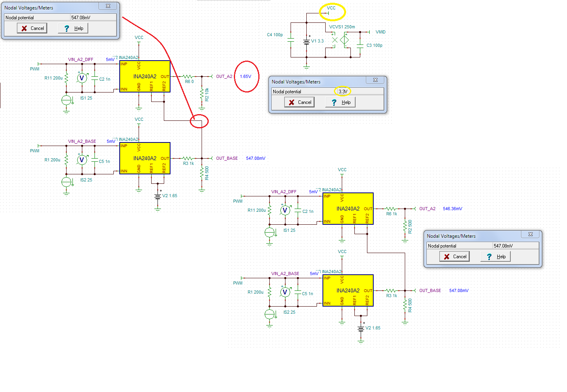Select the R3 1k resistor in upper schematic
The height and width of the screenshot is (392, 567).
tap(188, 158)
